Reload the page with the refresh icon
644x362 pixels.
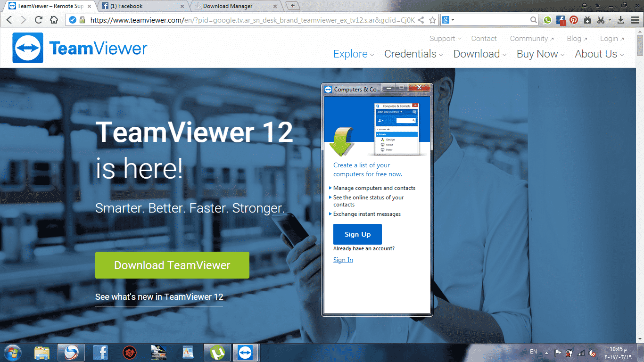pyautogui.click(x=39, y=20)
